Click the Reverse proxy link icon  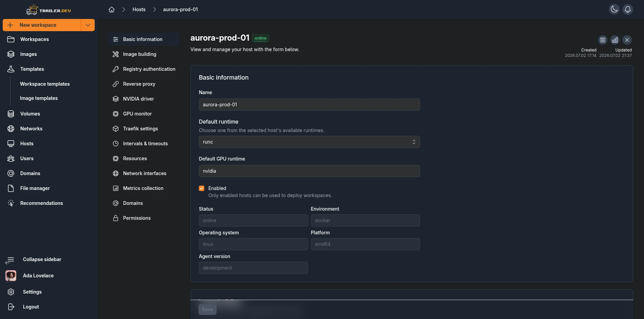tap(116, 84)
